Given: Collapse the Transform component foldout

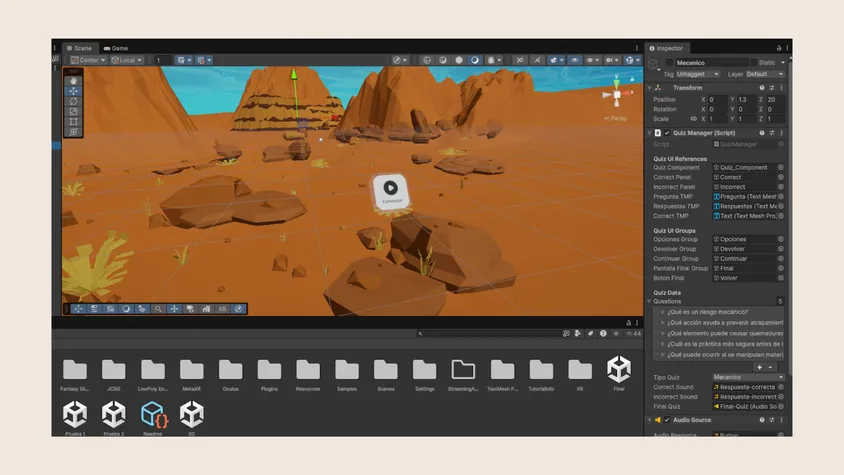Looking at the screenshot, I should point(649,88).
